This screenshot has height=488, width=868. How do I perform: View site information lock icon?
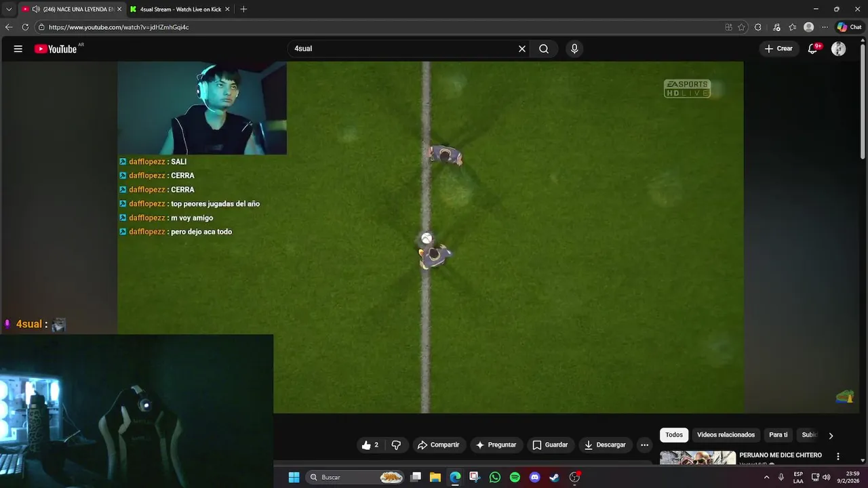[x=41, y=27]
